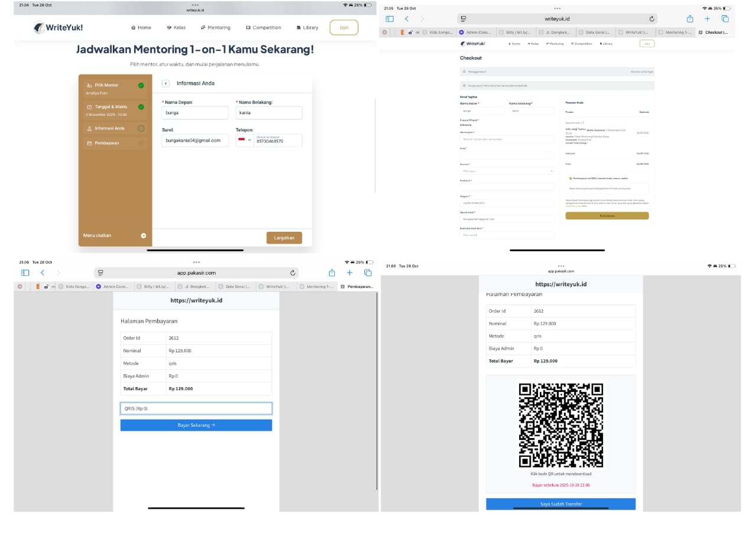The image size is (756, 535).
Task: Switch to Data Gerai tab in the app.pakasir.com window
Action: pos(235,287)
